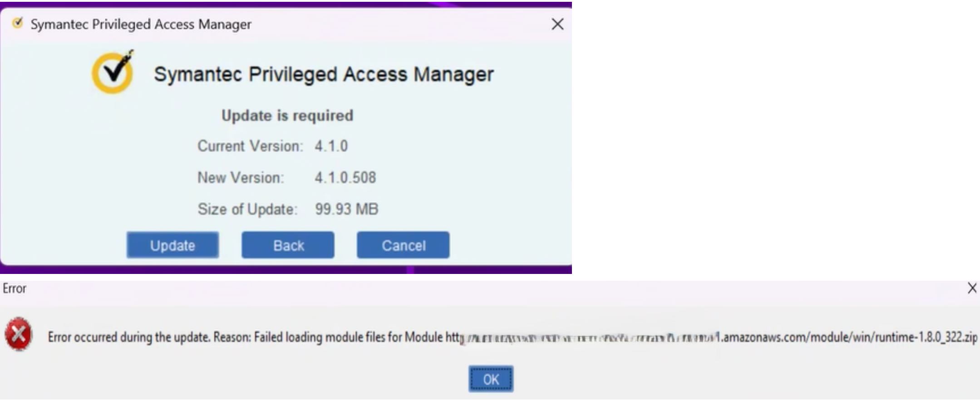Click the Symantec window title bar text
980x405 pixels.
(x=141, y=24)
